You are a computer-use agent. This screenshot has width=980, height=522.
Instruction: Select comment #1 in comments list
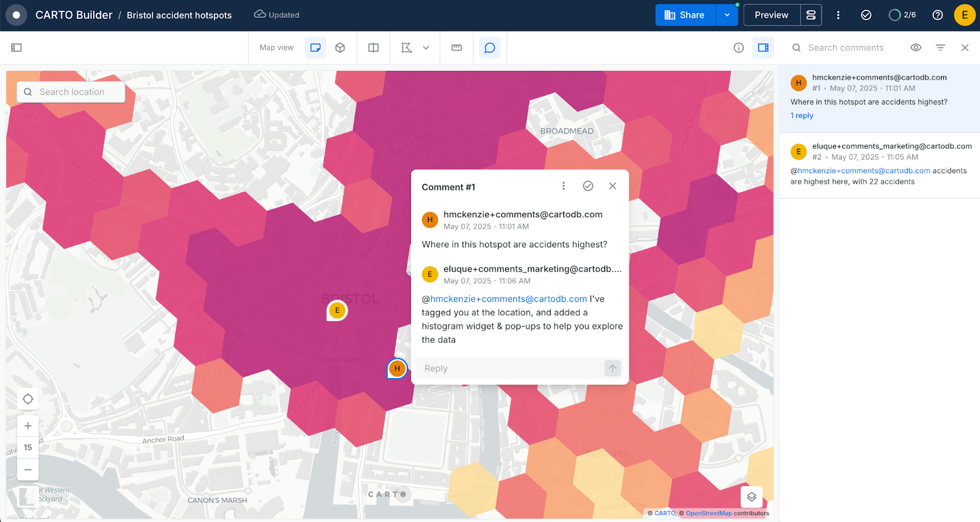[880, 98]
